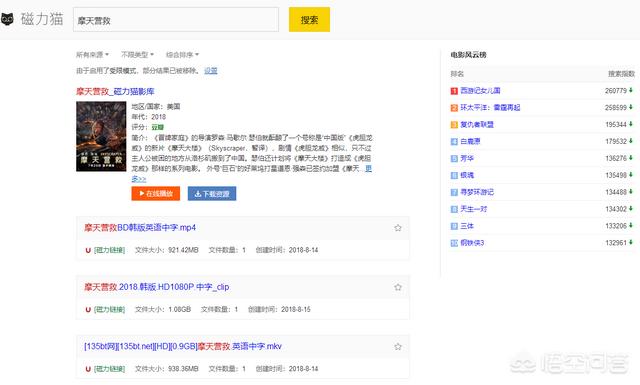This screenshot has height=385, width=640.
Task: Open 复仇者联盟 in the ranking list
Action: coord(477,125)
